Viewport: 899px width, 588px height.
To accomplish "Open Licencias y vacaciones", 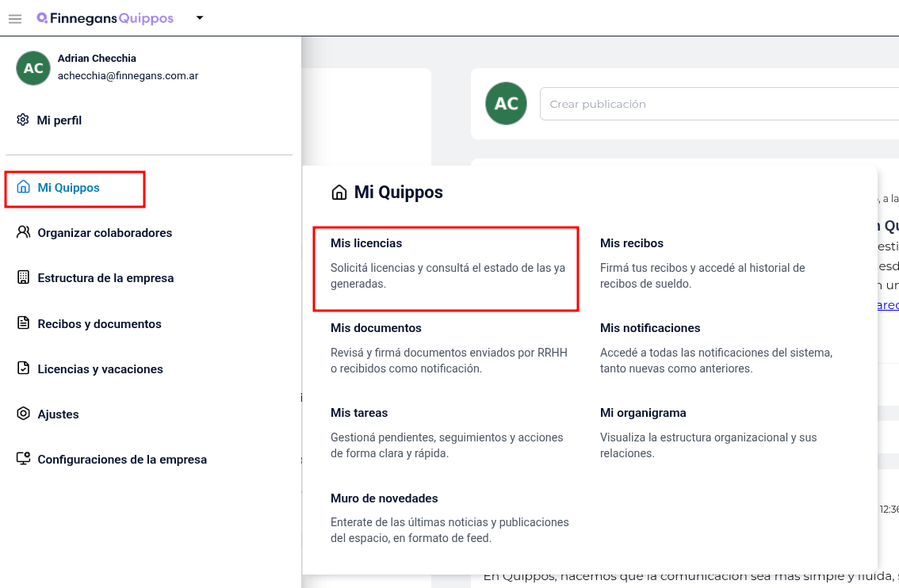I will pos(101,369).
